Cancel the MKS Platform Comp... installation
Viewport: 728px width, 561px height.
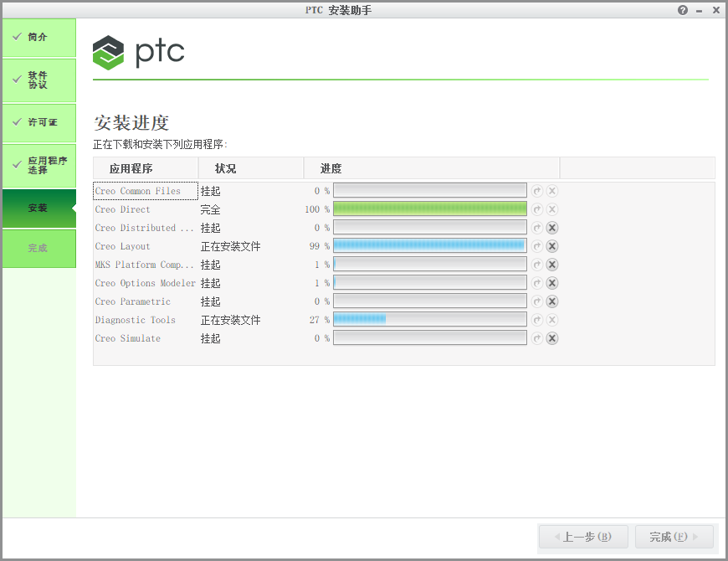pyautogui.click(x=552, y=265)
